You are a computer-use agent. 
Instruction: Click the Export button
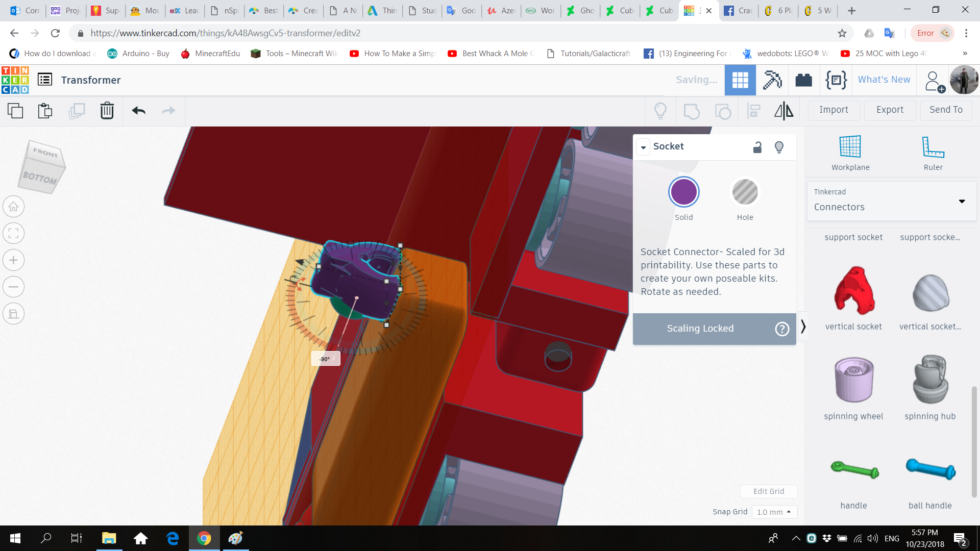click(889, 110)
